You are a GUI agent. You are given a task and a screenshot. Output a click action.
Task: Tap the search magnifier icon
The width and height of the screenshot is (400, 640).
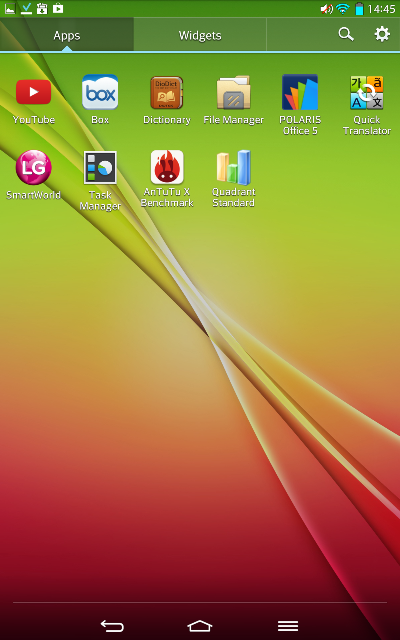tap(346, 34)
